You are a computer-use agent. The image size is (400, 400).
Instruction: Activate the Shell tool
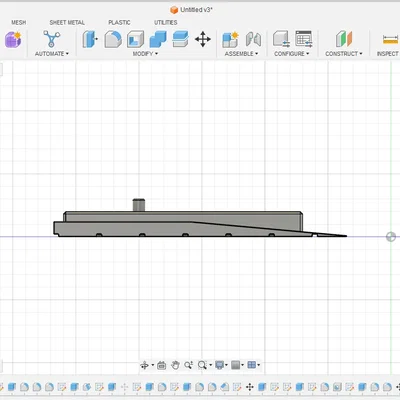click(136, 39)
